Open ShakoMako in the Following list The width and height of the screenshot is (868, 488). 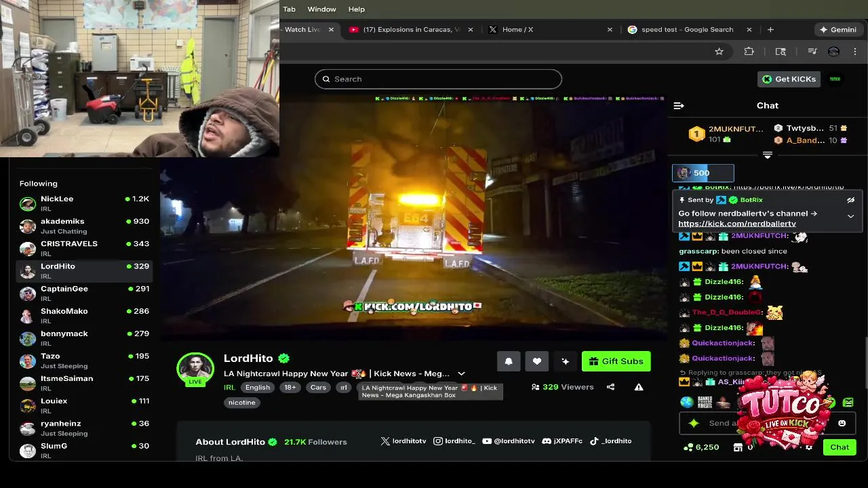[84, 315]
